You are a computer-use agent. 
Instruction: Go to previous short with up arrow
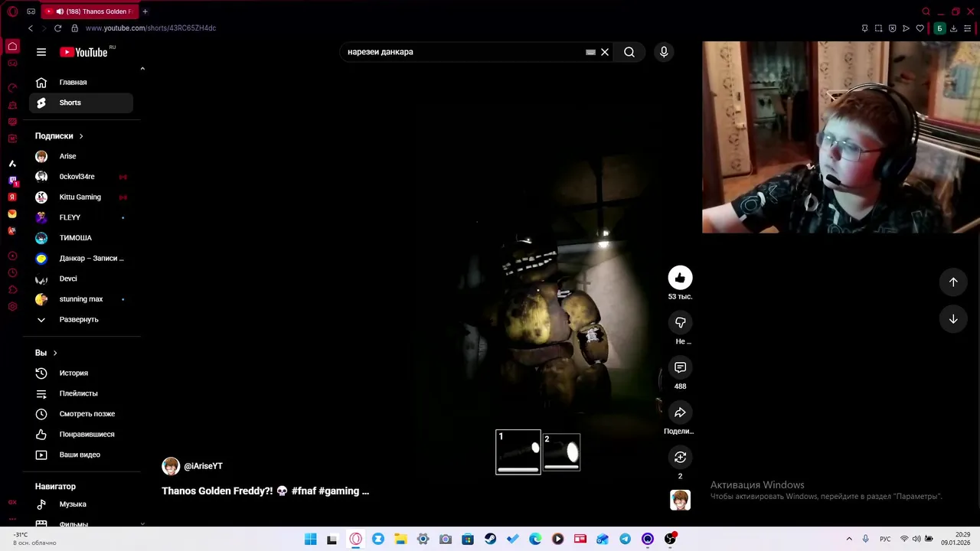click(x=953, y=282)
